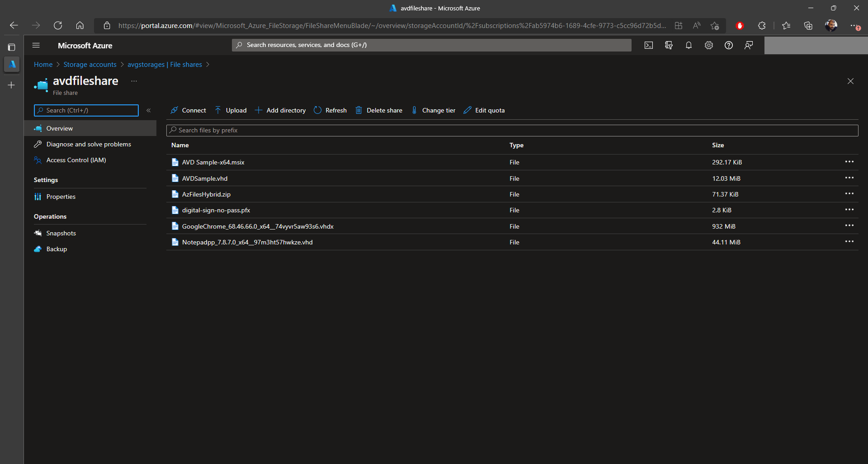
Task: Click the Connect toolbar button
Action: 188,110
